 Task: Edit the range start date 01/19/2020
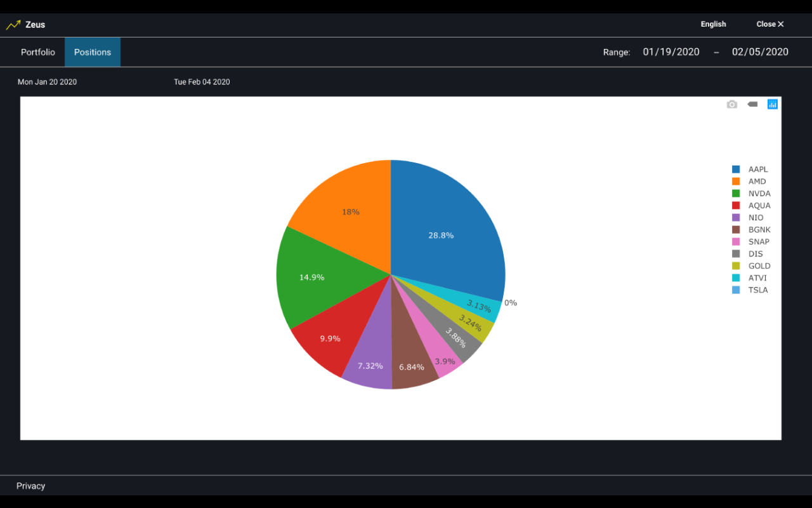tap(671, 52)
